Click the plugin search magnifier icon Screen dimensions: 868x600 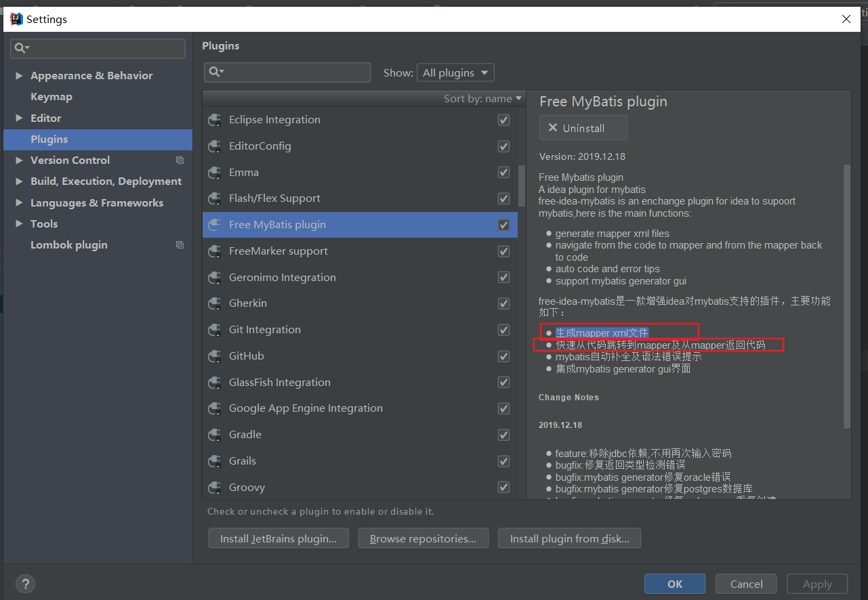pyautogui.click(x=215, y=72)
